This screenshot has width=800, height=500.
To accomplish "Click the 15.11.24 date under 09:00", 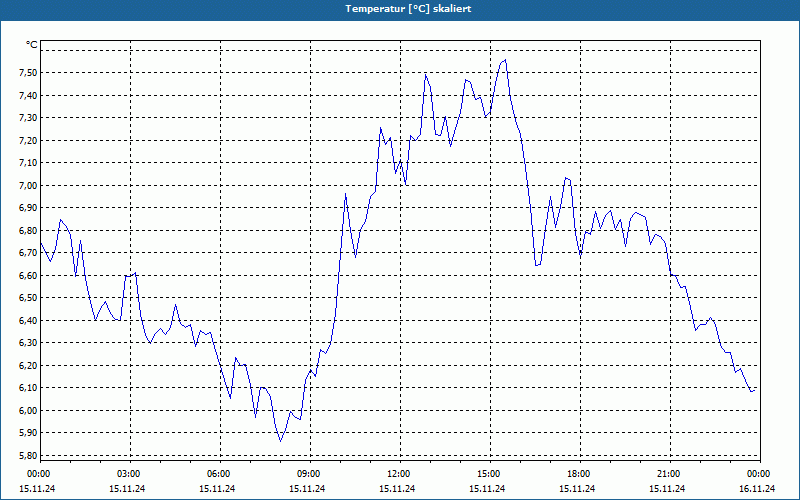I will click(x=307, y=489).
